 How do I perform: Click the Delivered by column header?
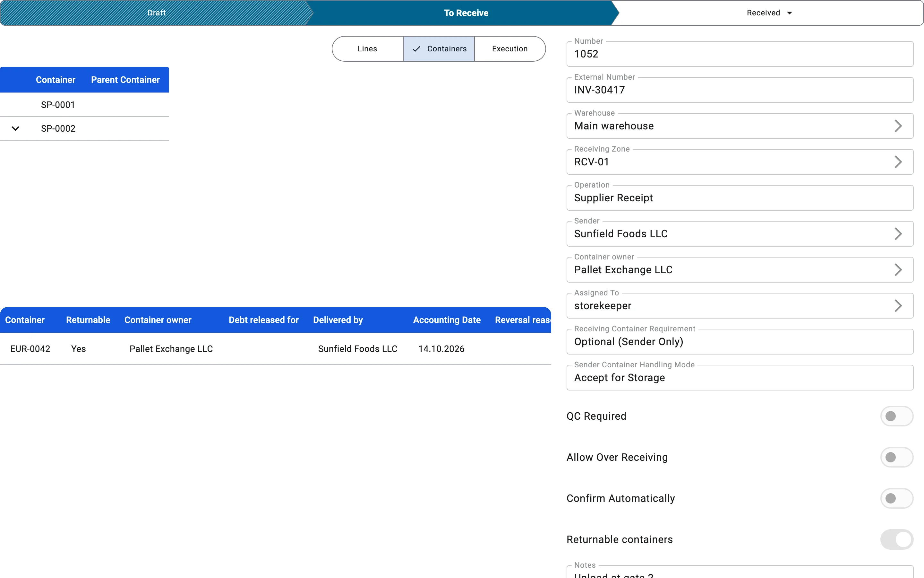(x=338, y=320)
